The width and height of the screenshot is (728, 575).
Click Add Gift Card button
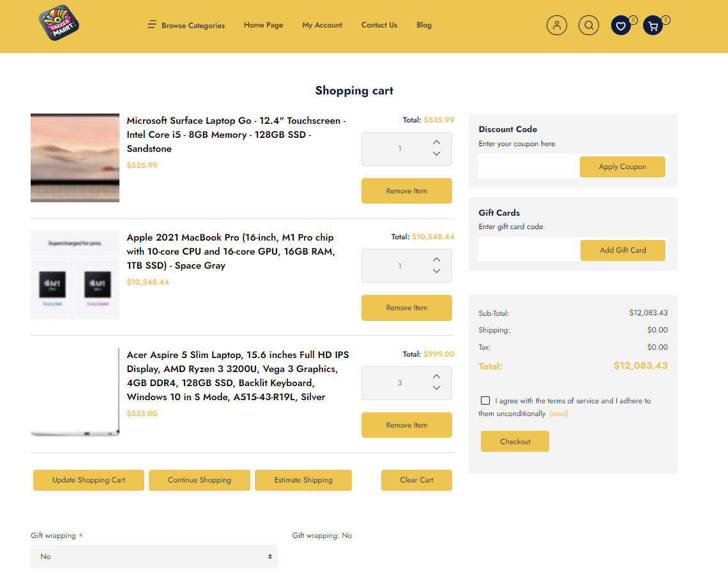click(623, 250)
